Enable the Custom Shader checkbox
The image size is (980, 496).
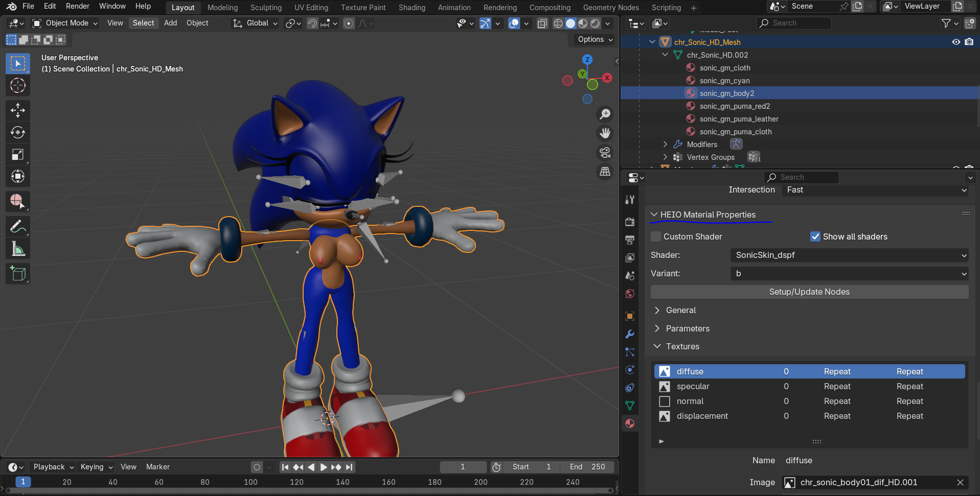tap(656, 237)
